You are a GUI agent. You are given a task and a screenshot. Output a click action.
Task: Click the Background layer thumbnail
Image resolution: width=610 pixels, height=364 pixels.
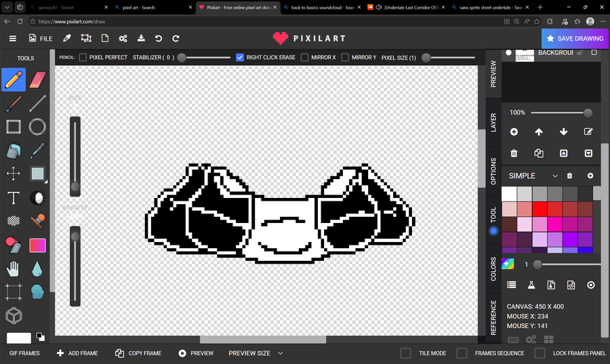(x=525, y=56)
